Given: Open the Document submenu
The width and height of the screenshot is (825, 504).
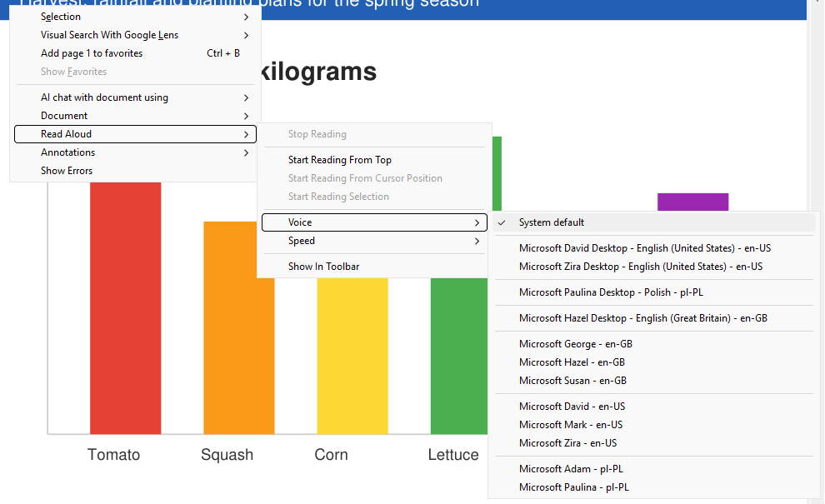Looking at the screenshot, I should pos(135,116).
